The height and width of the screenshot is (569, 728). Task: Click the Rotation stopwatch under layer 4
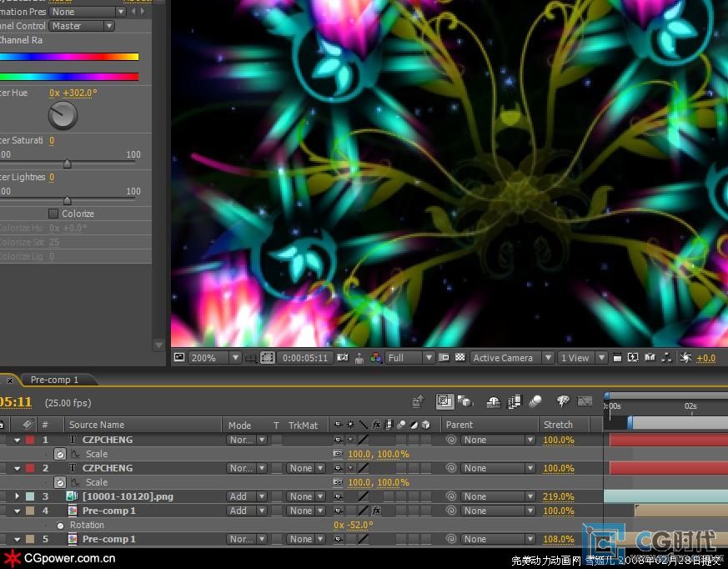pos(60,526)
